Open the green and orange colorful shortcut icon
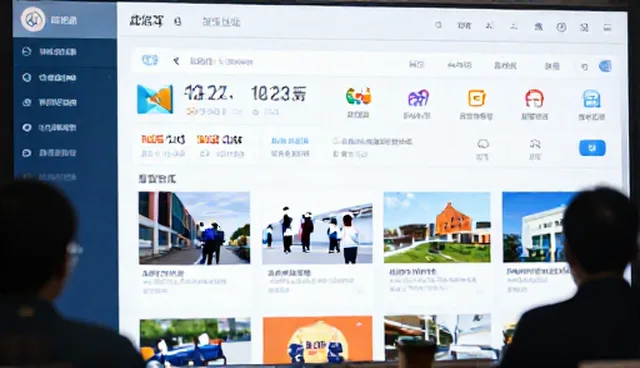The width and height of the screenshot is (640, 368). [358, 96]
